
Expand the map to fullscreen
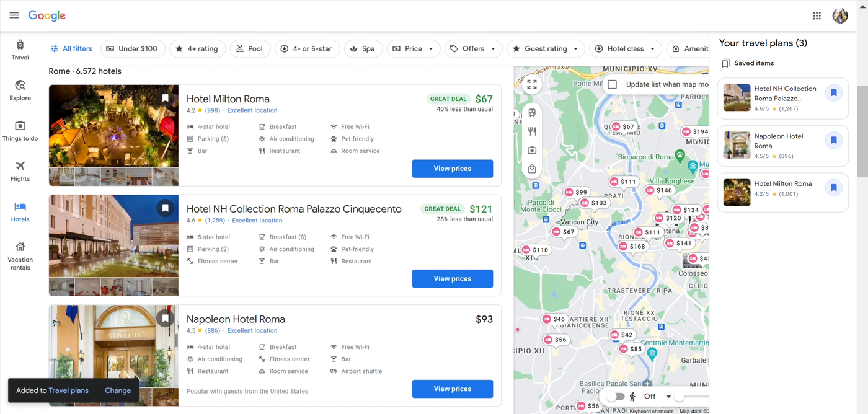click(531, 84)
